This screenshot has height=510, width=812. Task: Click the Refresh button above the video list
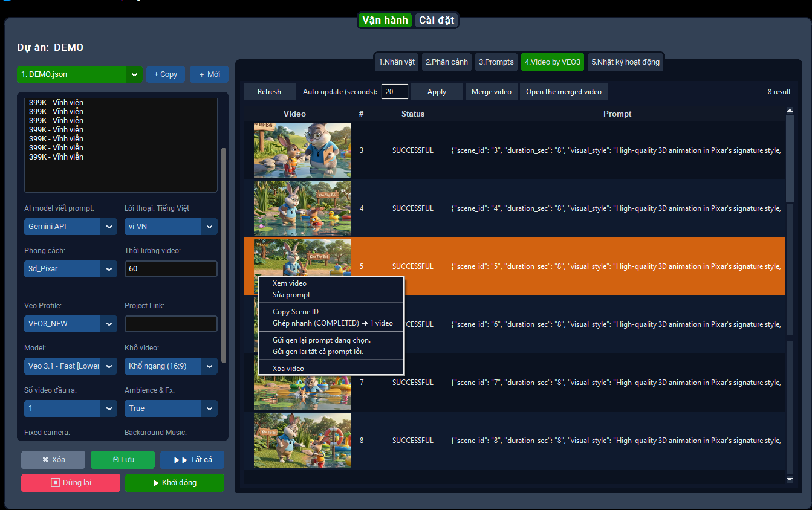tap(269, 91)
